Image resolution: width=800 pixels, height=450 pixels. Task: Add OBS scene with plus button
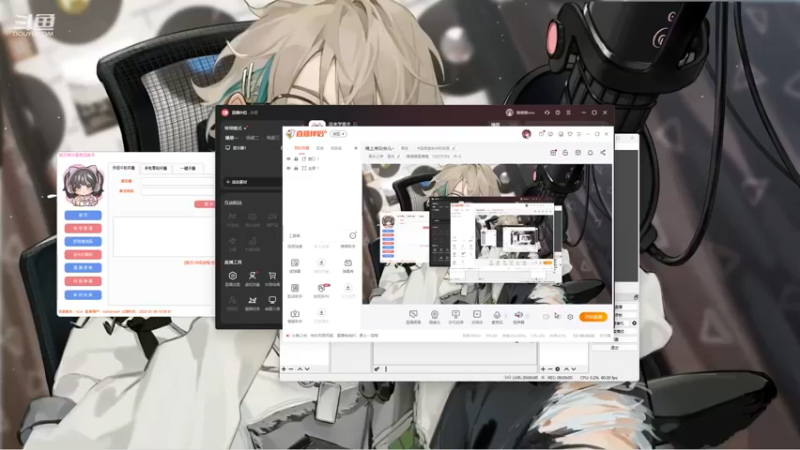[284, 369]
